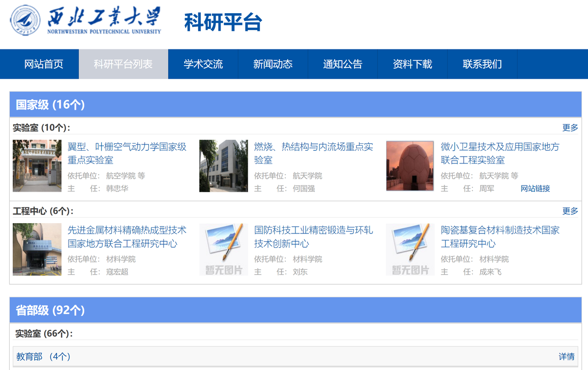Open the 学术交流 menu item

click(x=203, y=64)
